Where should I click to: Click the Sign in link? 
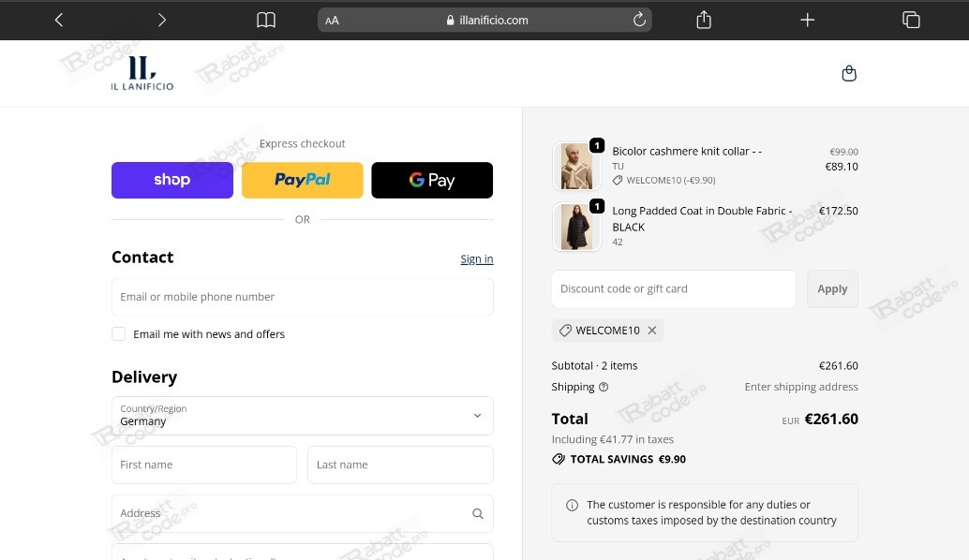click(x=476, y=259)
